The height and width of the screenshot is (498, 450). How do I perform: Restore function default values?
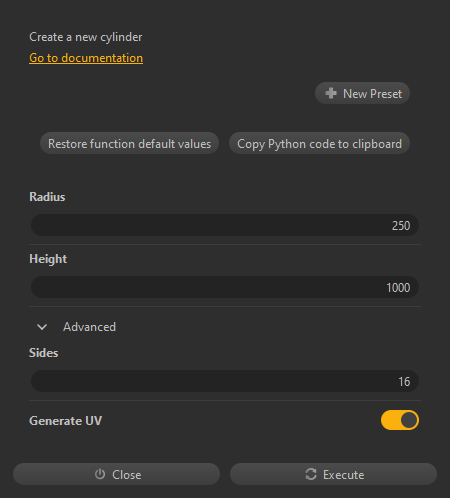click(129, 143)
